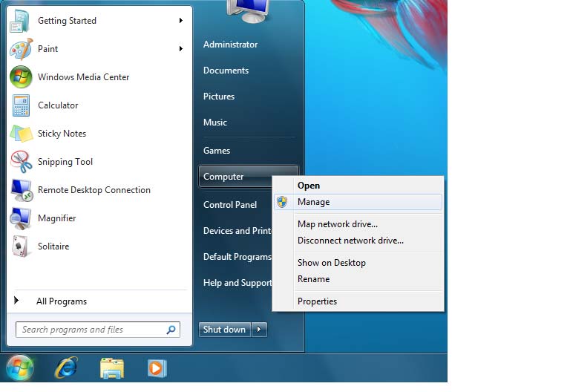Image resolution: width=570 pixels, height=392 pixels.
Task: Expand the Getting Started submenu arrow
Action: pyautogui.click(x=180, y=21)
